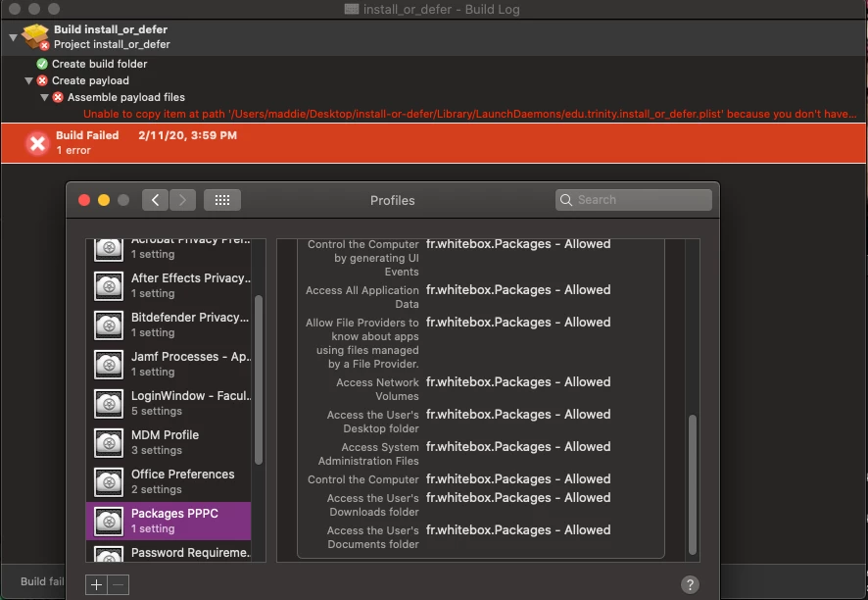Click the Bitdefender Privacy profile icon
868x600 pixels.
click(109, 325)
